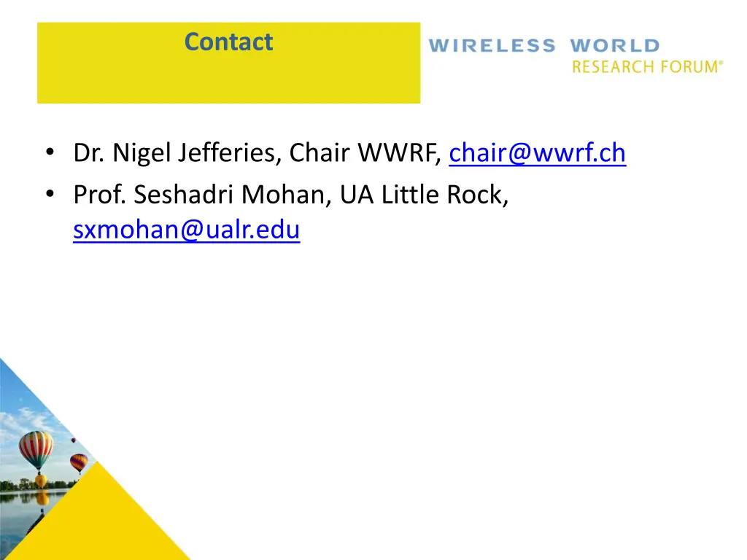Select the large striped hot air balloon

[x=36, y=449]
